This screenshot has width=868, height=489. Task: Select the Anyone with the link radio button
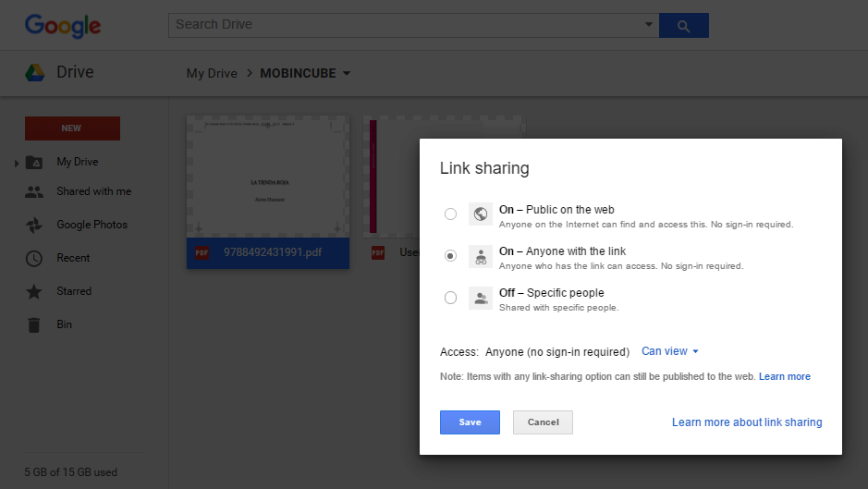pos(450,256)
